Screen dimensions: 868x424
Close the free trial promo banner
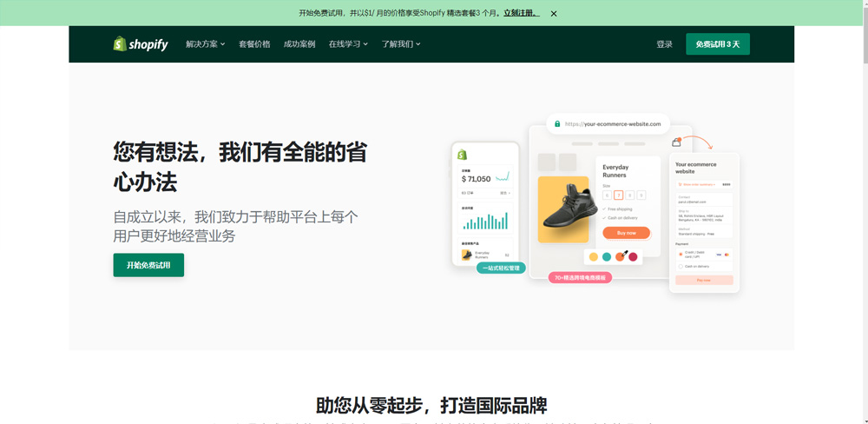[x=554, y=14]
